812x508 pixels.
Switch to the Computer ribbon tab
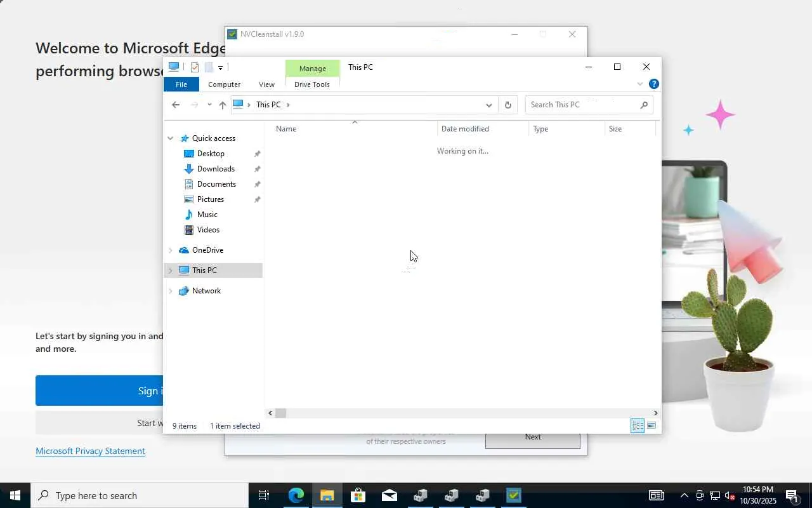coord(224,84)
